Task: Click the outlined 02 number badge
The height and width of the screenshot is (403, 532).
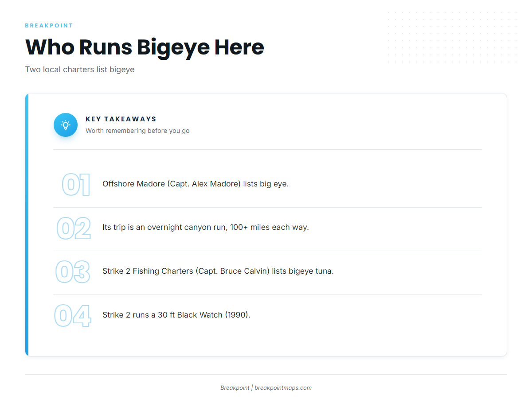Action: [x=74, y=228]
